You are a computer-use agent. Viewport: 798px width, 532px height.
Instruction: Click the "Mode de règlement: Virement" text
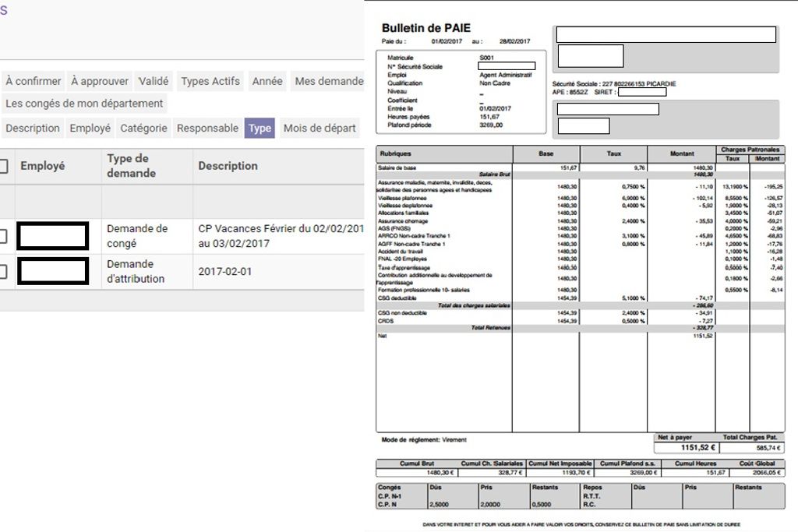(424, 440)
